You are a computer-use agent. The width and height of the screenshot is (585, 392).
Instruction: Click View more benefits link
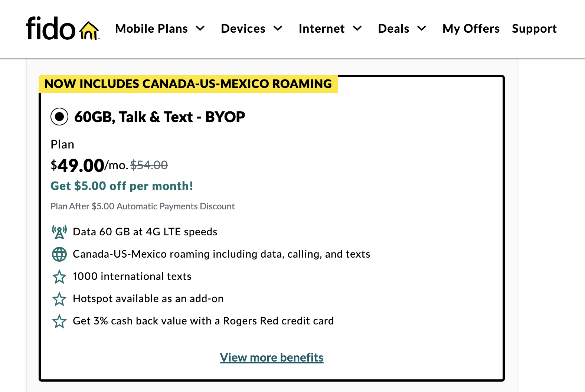(x=272, y=357)
